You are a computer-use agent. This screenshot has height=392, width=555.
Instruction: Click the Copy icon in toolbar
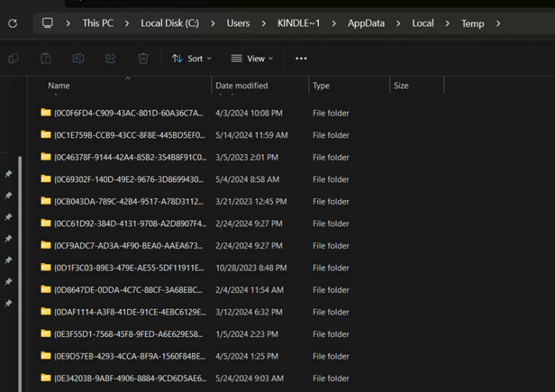(13, 58)
